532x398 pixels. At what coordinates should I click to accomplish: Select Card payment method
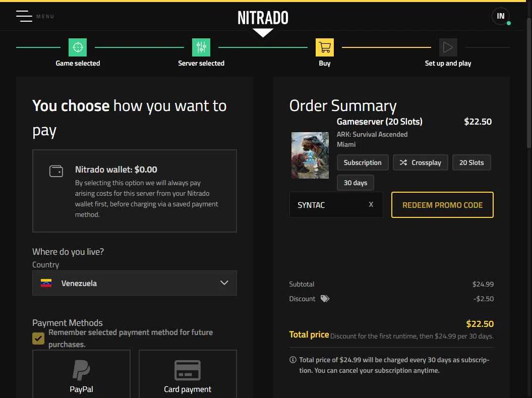188,374
